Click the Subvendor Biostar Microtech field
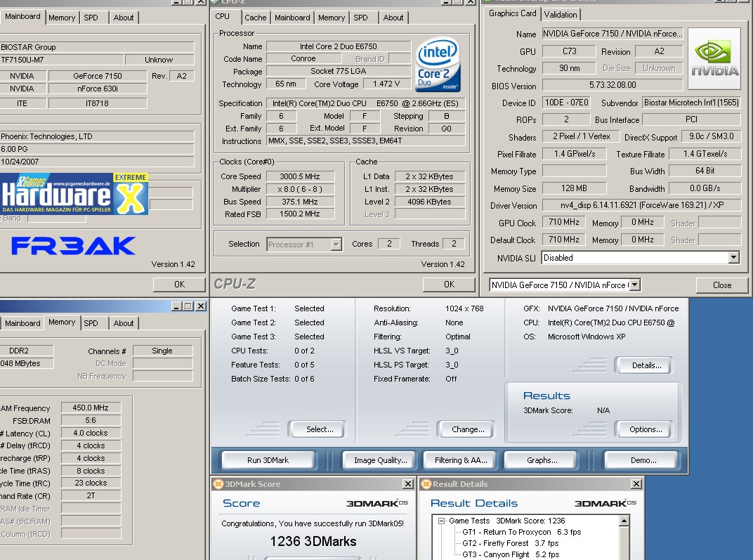Screen dimensions: 753x560 point(691,103)
